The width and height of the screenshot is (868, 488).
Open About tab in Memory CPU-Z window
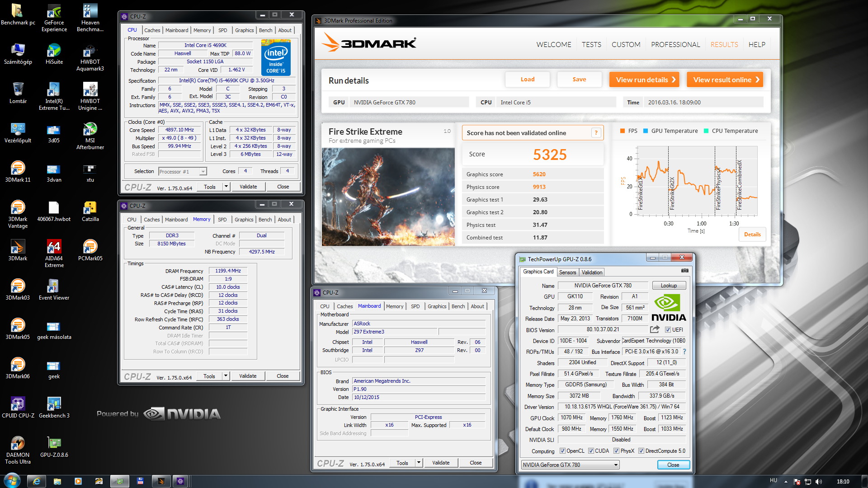pyautogui.click(x=284, y=220)
